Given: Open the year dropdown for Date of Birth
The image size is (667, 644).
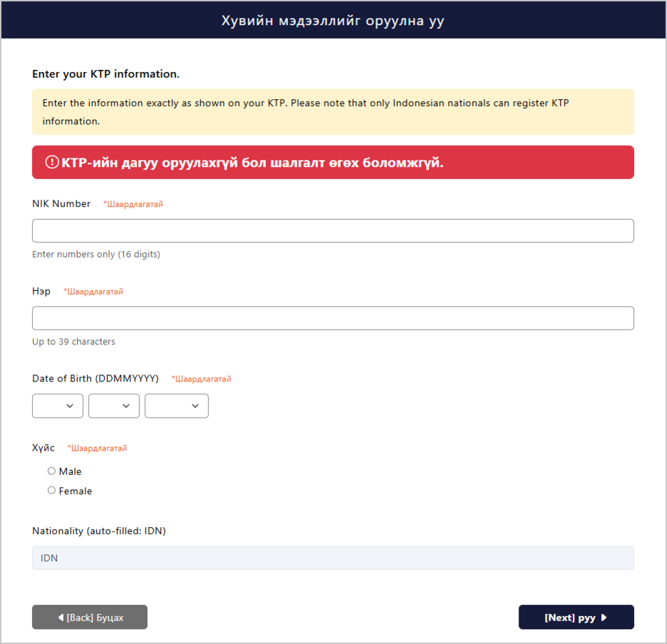Looking at the screenshot, I should point(176,406).
